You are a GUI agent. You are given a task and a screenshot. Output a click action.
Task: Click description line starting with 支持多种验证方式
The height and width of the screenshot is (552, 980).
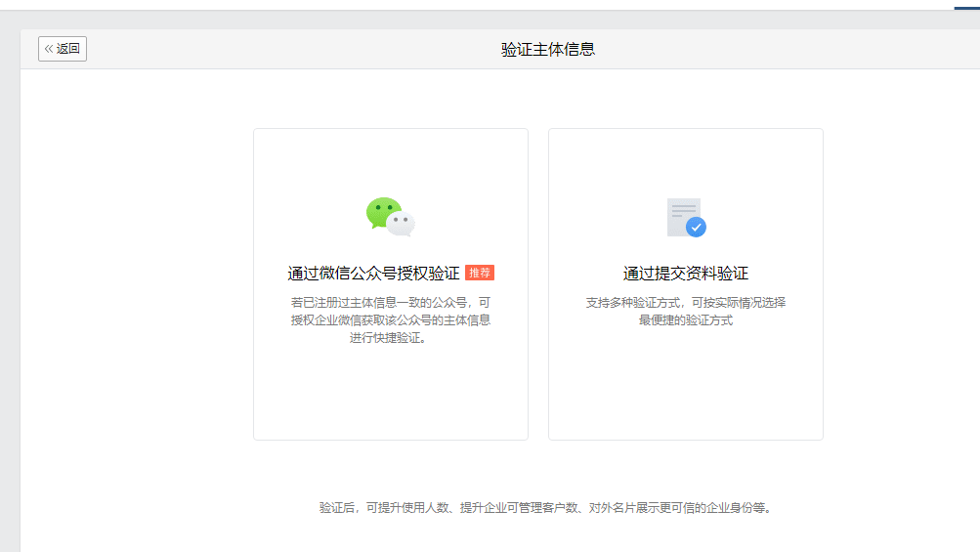686,302
